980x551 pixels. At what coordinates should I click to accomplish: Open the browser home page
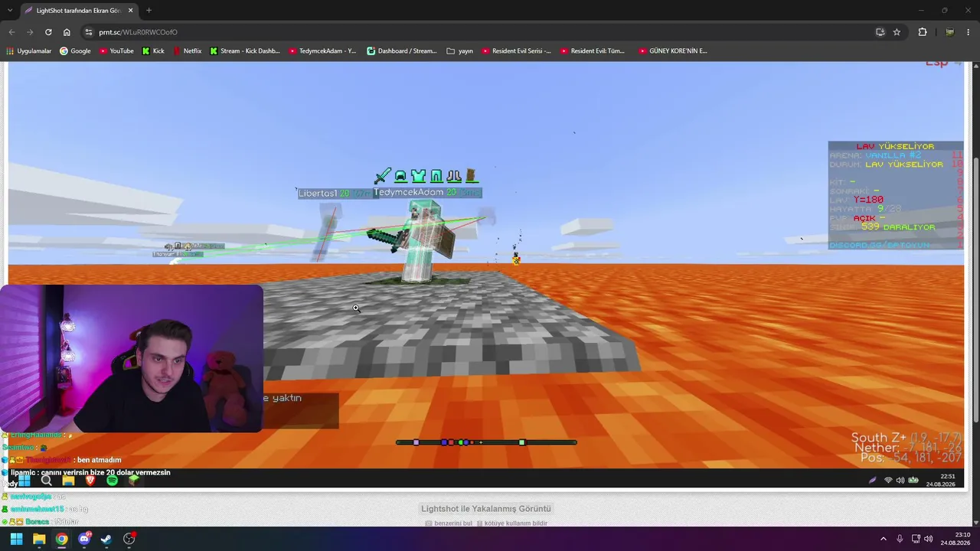[67, 32]
